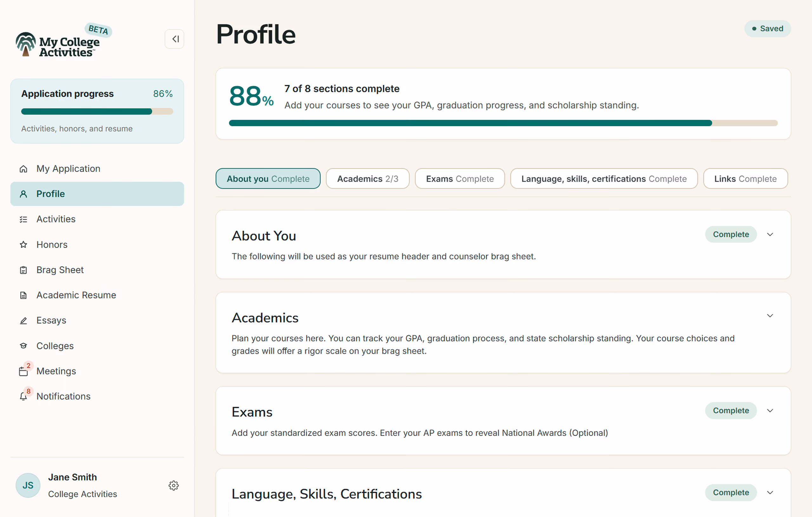The width and height of the screenshot is (812, 517).
Task: Expand the Academics section chevron
Action: [x=770, y=316]
